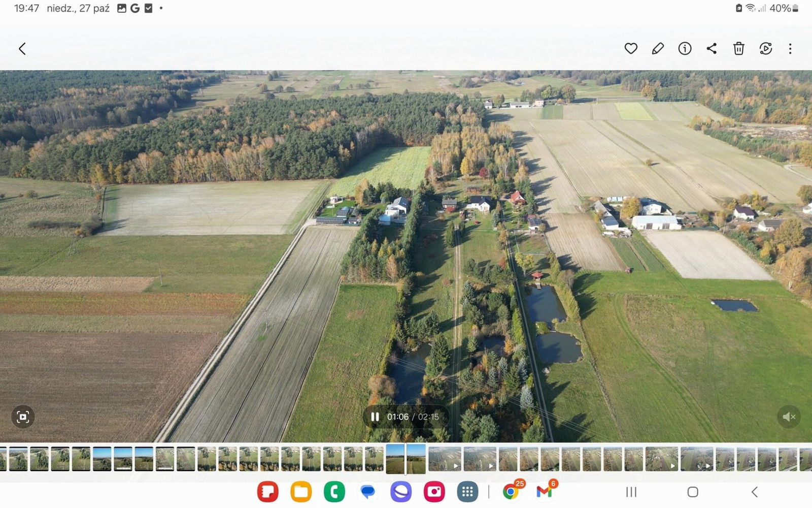Image resolution: width=812 pixels, height=508 pixels.
Task: Open the blue-sky thumbnail in the left filmstrip
Action: pyautogui.click(x=102, y=459)
